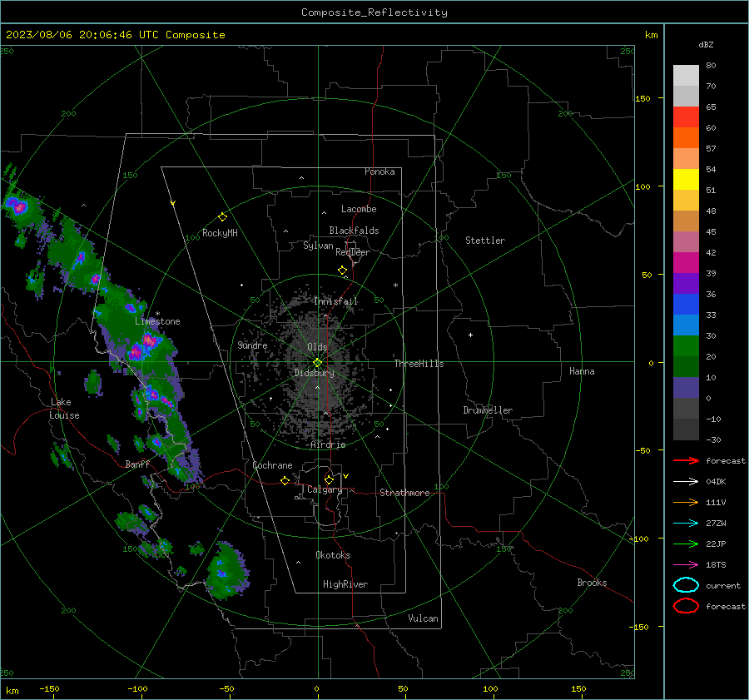Click yellow diamond marker beside RockyMH
Viewport: 749px width, 700px height.
[222, 217]
